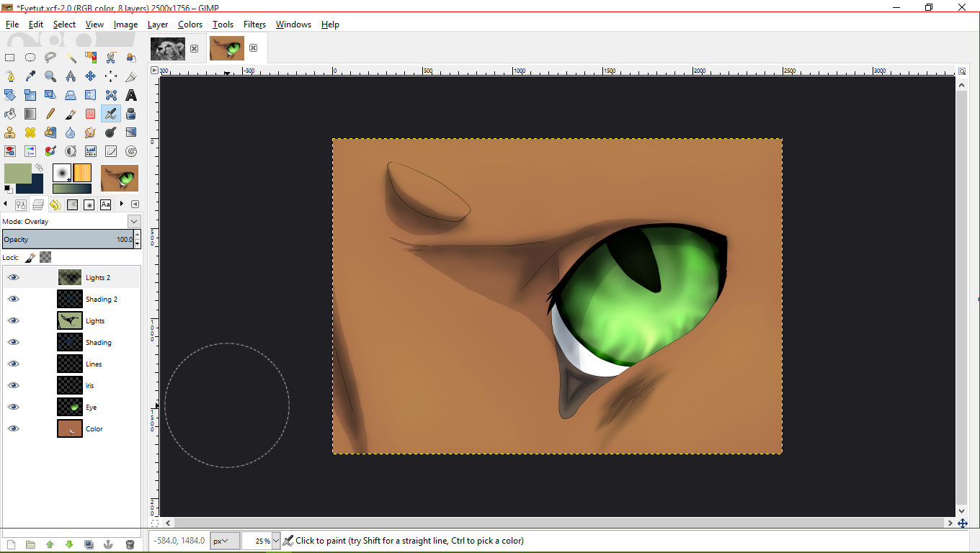Click the background dark blue color swatch
This screenshot has height=553, width=980.
[x=35, y=185]
